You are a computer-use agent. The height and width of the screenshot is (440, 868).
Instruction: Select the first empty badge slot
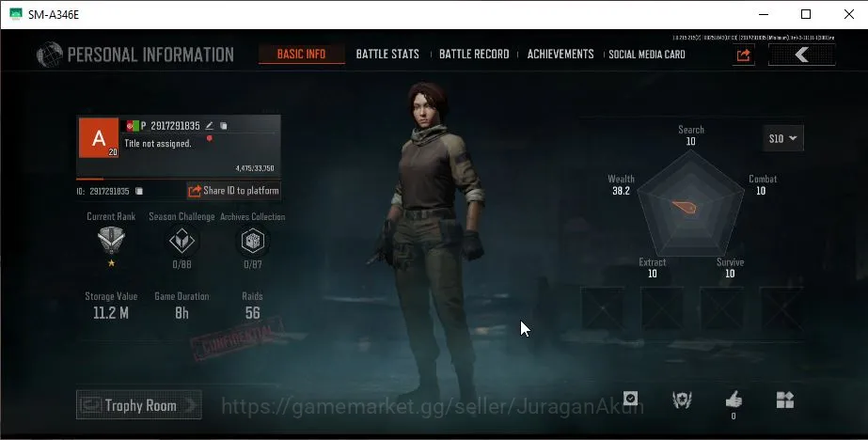(603, 308)
